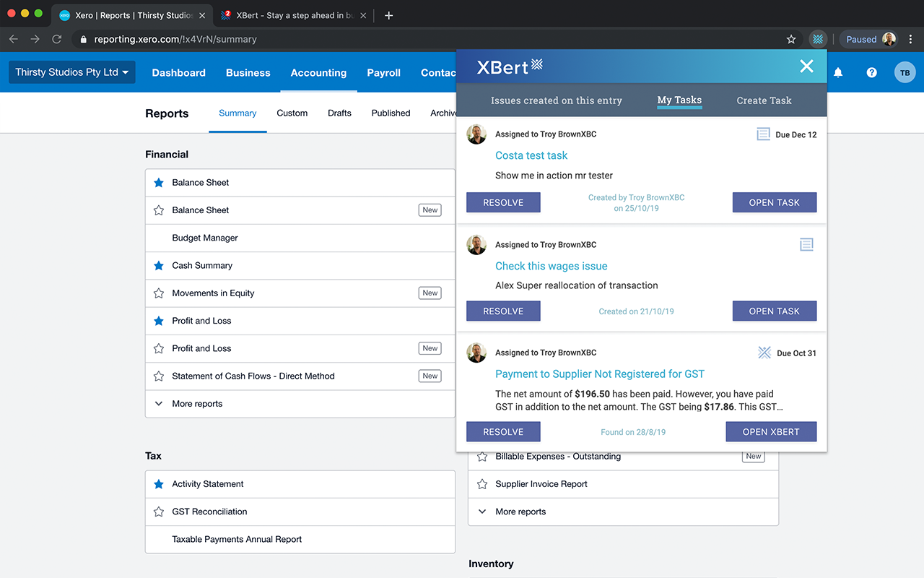Open the Drafts reports tab

point(339,113)
